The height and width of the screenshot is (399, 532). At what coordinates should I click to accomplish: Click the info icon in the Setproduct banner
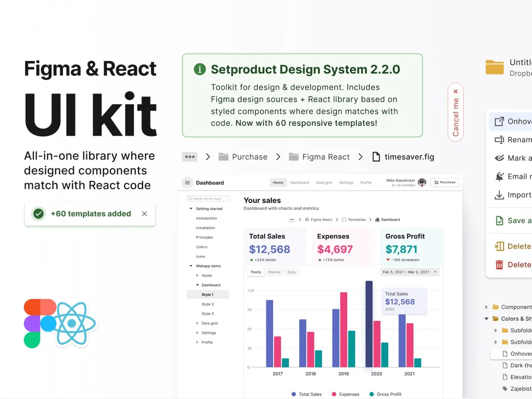tap(199, 69)
